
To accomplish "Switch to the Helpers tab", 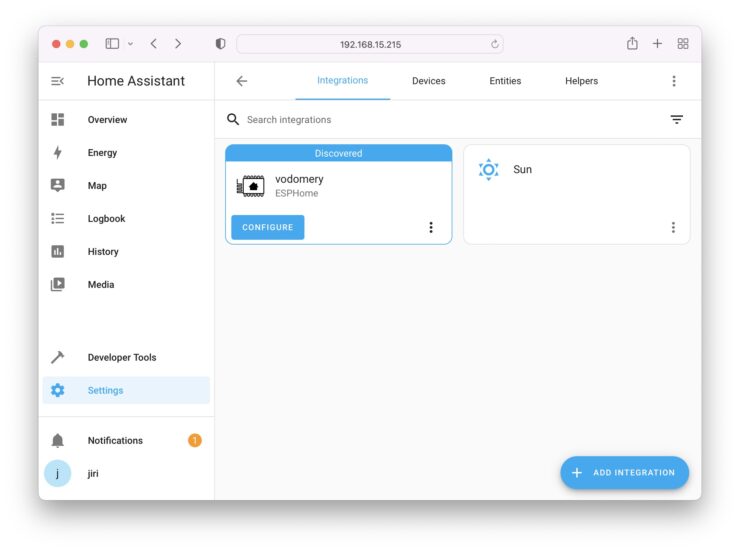I will click(581, 81).
